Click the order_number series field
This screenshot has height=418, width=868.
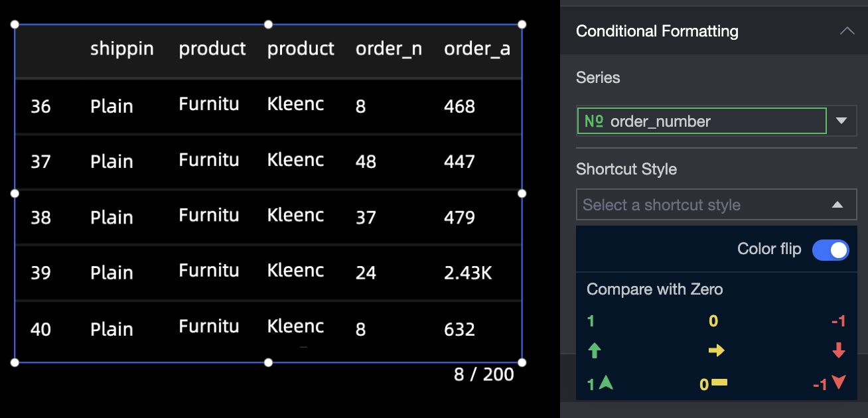click(x=702, y=121)
